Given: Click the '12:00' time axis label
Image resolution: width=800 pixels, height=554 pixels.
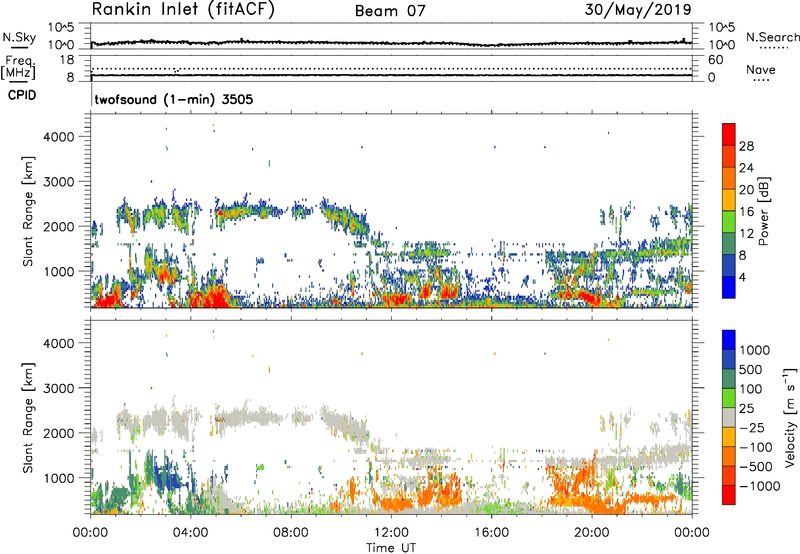Looking at the screenshot, I should click(391, 532).
